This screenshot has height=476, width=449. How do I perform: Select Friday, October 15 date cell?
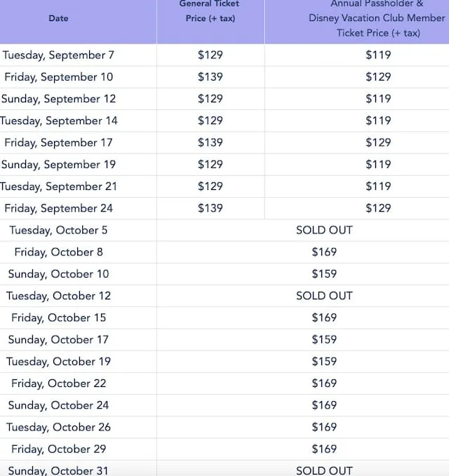(x=58, y=318)
